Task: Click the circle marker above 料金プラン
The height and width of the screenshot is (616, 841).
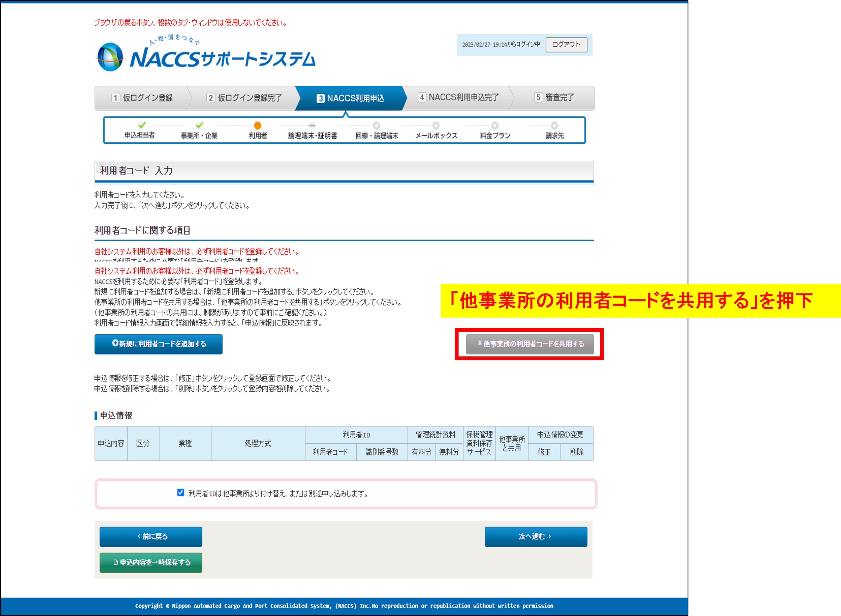Action: coord(495,126)
